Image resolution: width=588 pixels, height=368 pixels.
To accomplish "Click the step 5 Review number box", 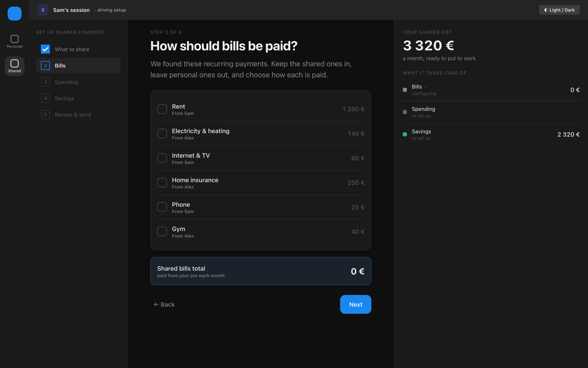I will coord(45,114).
